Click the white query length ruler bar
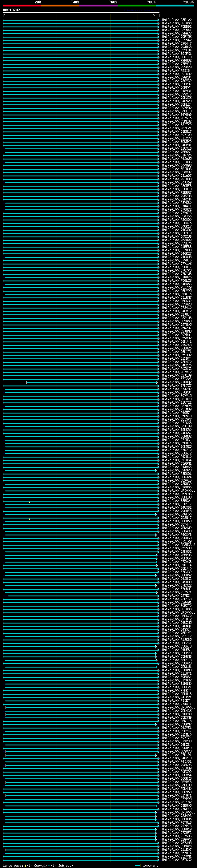 81,12
